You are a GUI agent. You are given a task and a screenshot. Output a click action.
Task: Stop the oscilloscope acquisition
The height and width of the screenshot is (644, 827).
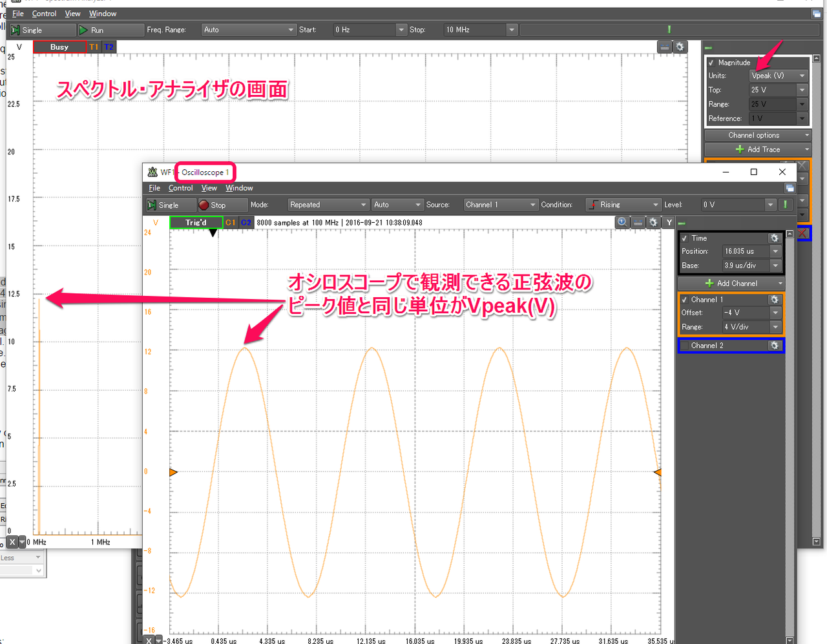[x=213, y=205]
